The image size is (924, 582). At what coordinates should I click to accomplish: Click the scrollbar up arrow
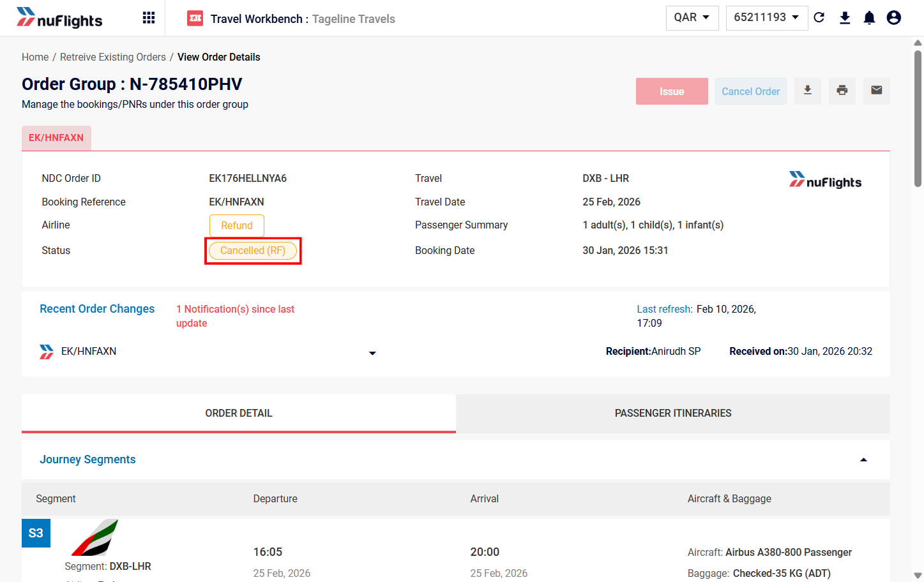(x=918, y=43)
